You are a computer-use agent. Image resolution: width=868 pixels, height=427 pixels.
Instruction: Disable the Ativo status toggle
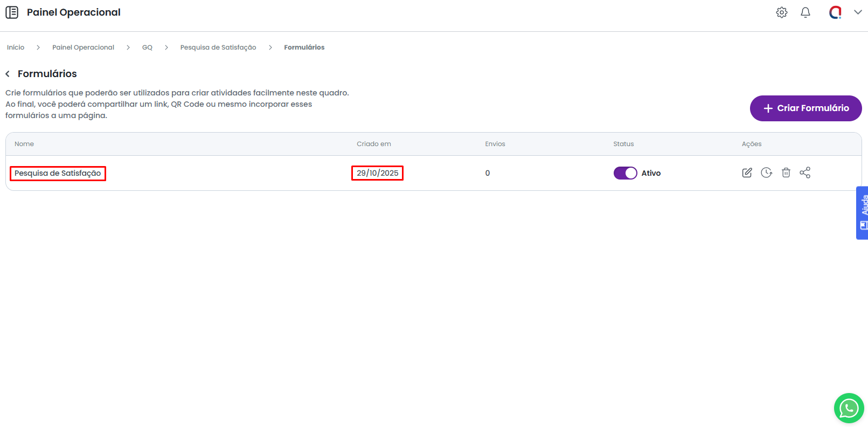point(625,173)
